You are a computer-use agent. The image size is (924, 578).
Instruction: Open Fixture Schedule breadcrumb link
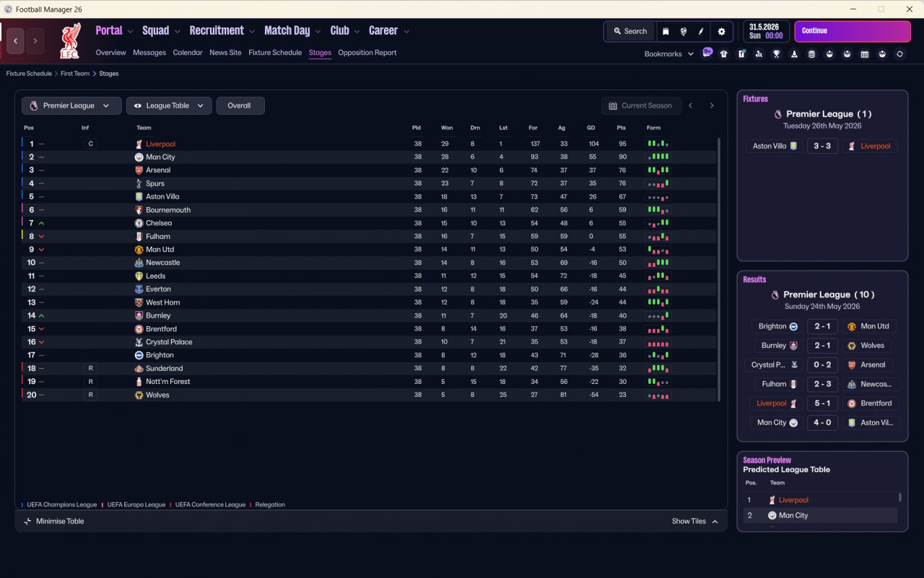click(29, 74)
